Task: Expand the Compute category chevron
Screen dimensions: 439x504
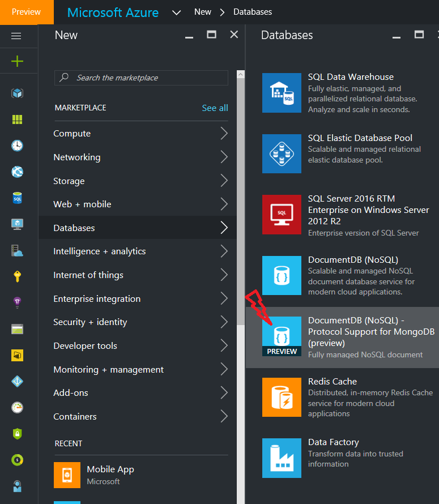Action: (224, 133)
